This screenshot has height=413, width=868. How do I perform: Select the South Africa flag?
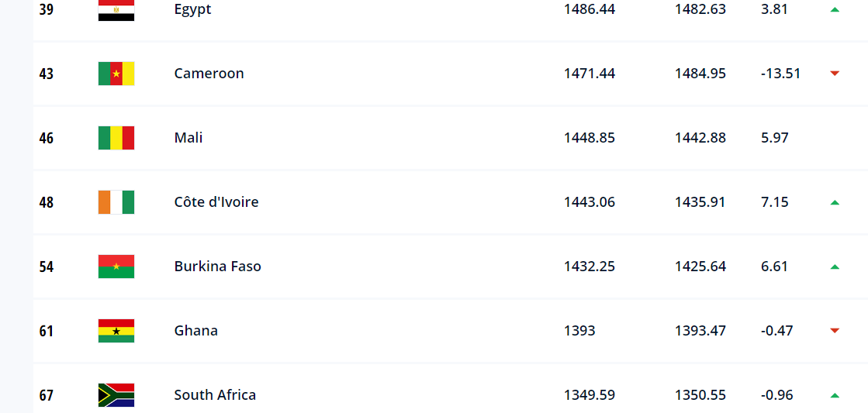[116, 395]
